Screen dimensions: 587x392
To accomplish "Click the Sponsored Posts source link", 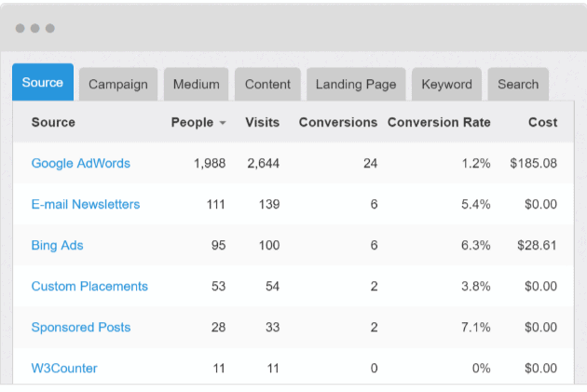I will point(81,327).
